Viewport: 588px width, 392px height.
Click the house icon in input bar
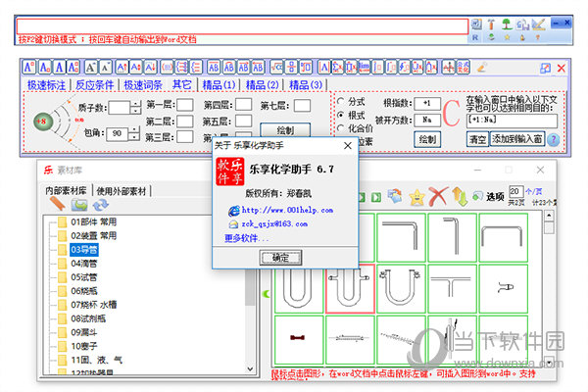coord(522,24)
